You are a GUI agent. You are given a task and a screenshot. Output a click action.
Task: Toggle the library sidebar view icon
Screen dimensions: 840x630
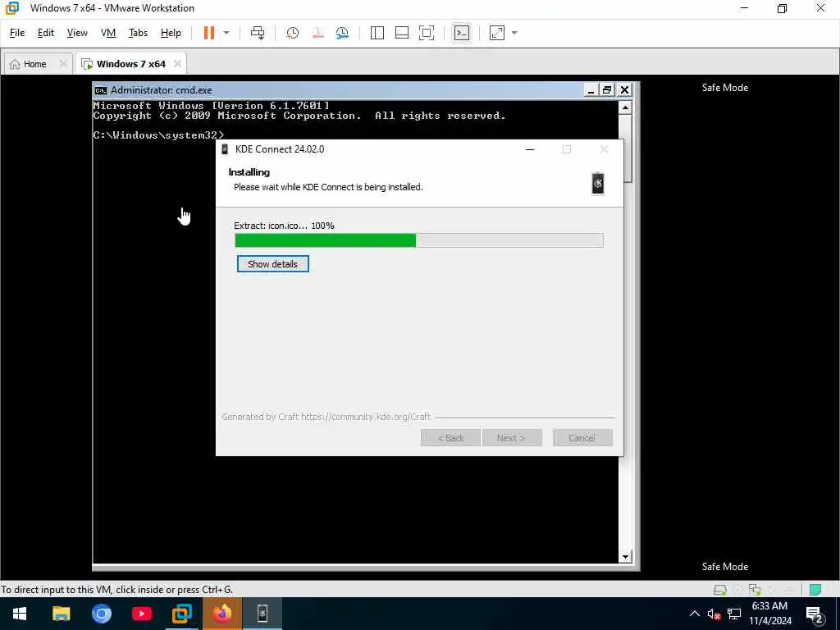pyautogui.click(x=377, y=33)
